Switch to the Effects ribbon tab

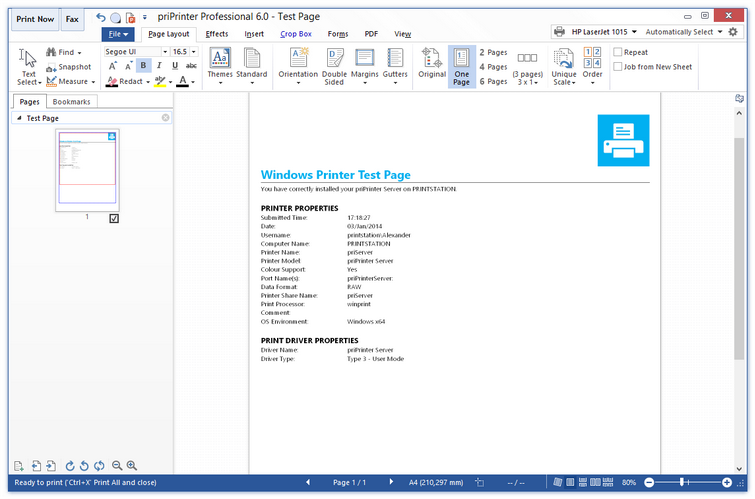pos(217,34)
